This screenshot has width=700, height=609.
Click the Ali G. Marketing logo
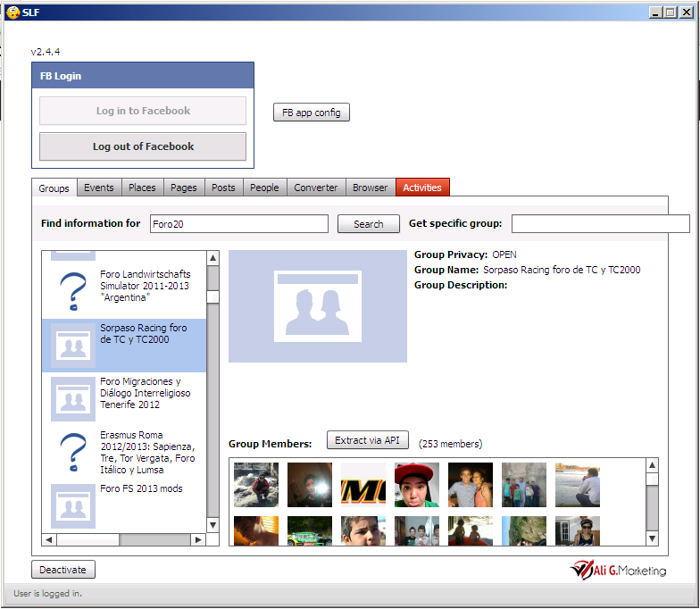[x=618, y=570]
